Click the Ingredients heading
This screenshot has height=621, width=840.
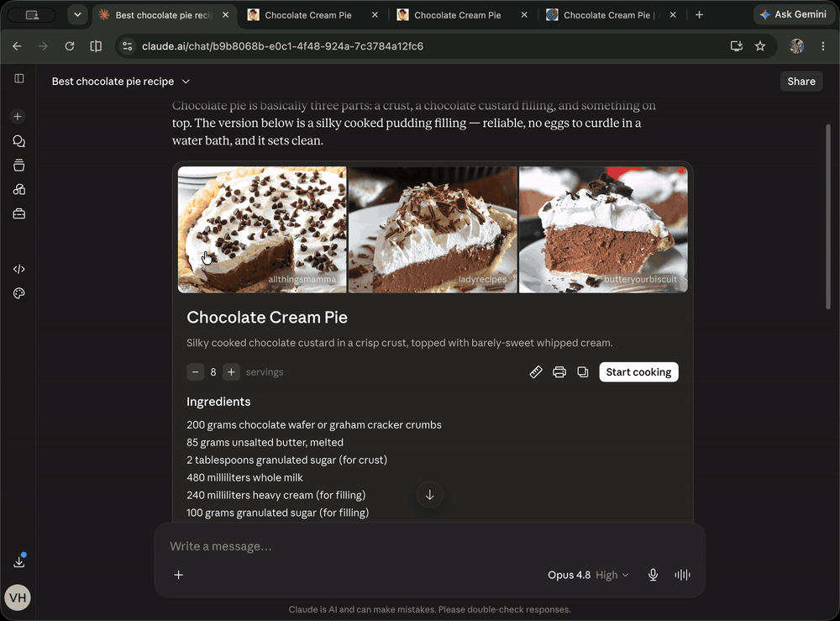(218, 402)
